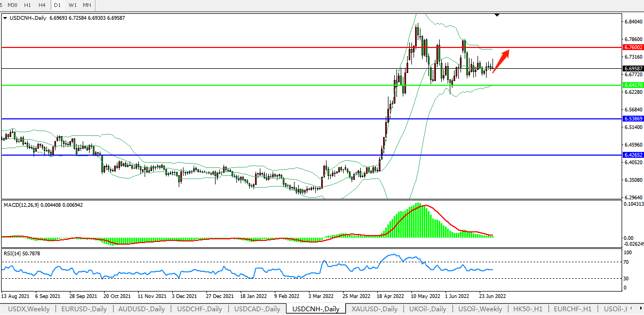Open the XAUUSD-,Daily chart tab

(x=374, y=309)
